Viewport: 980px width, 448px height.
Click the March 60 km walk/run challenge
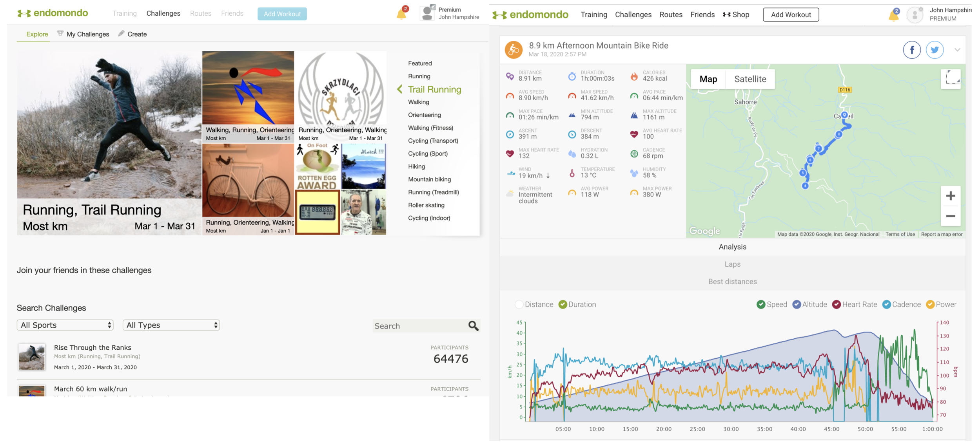click(91, 389)
